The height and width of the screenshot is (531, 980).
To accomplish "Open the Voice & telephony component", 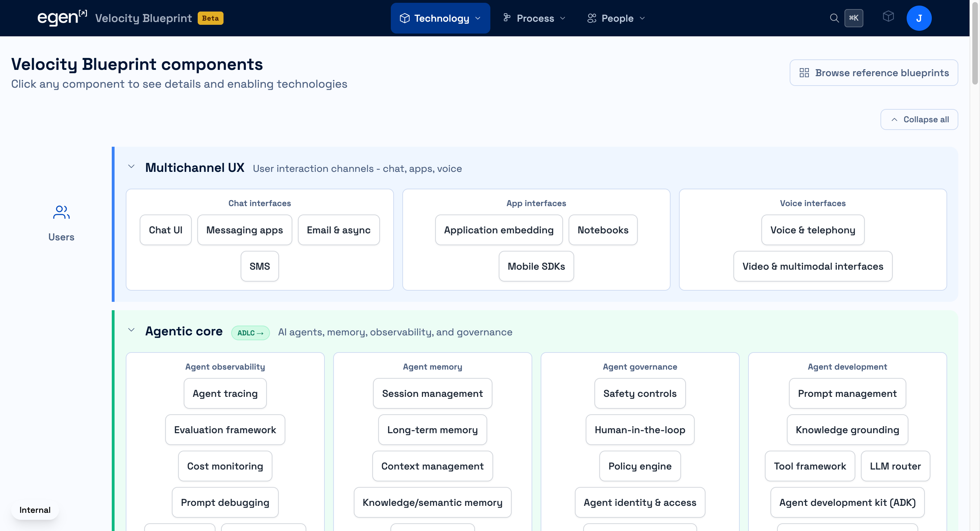I will click(x=812, y=230).
